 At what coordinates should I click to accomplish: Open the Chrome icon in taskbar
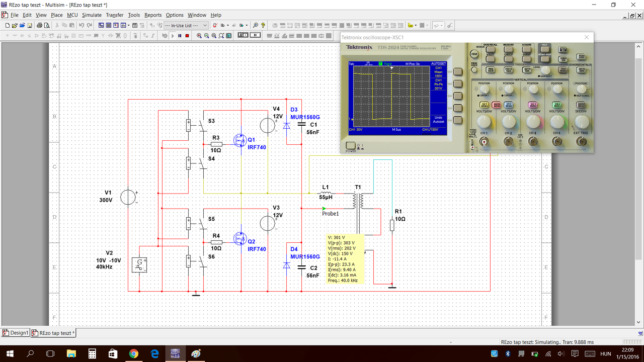[x=133, y=353]
